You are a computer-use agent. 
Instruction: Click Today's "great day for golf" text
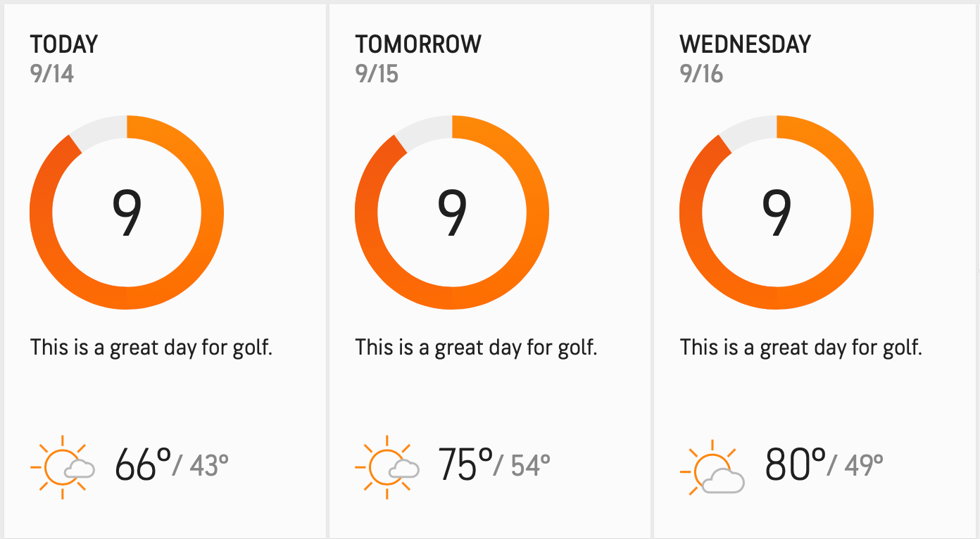151,348
